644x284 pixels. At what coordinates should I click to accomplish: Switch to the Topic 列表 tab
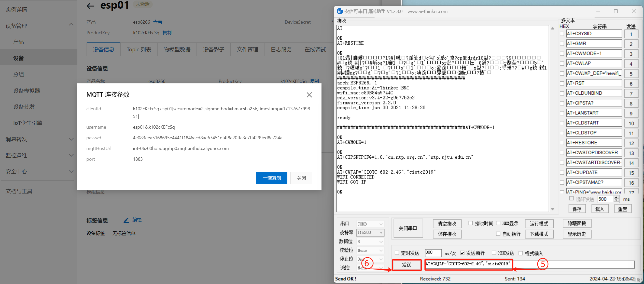[x=139, y=49]
